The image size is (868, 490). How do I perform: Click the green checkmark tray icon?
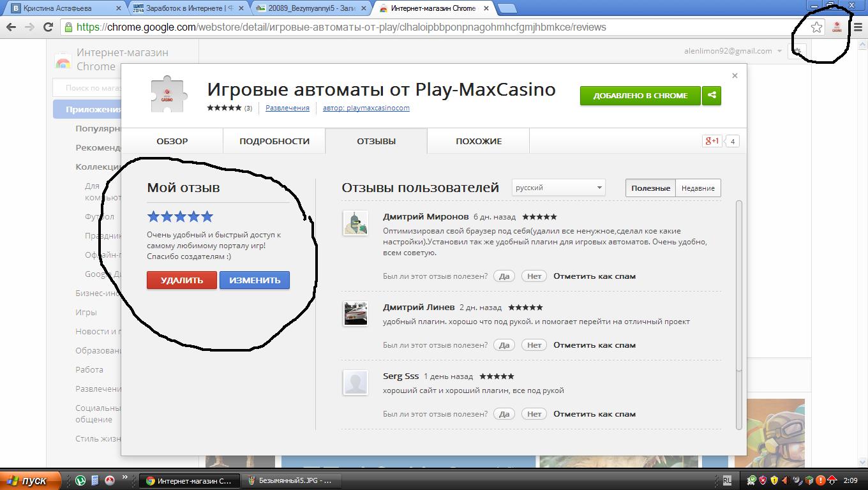(x=752, y=480)
